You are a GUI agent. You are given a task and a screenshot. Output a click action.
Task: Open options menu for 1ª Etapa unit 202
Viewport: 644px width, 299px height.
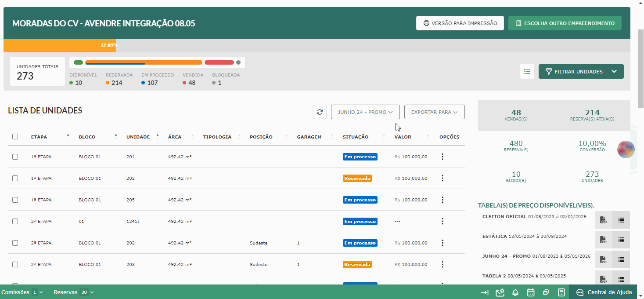pyautogui.click(x=443, y=178)
